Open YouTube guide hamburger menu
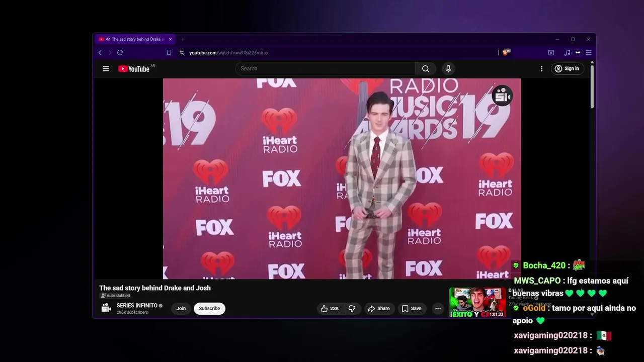 coord(106,69)
